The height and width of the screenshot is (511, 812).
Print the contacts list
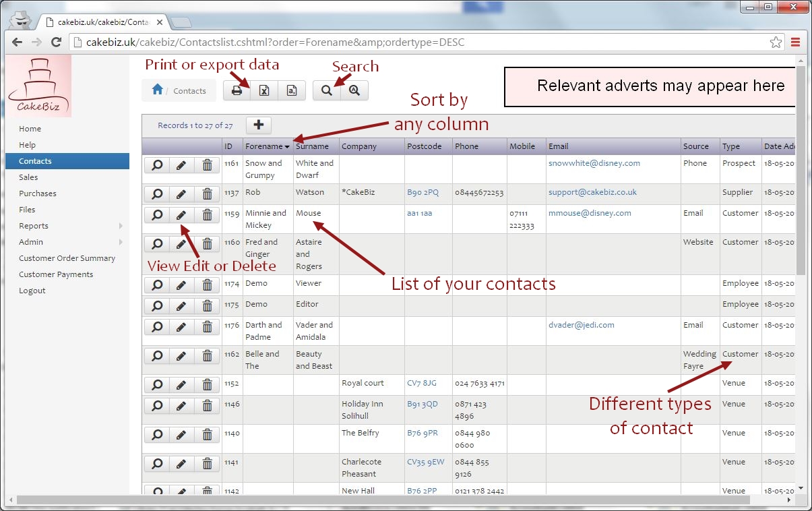(237, 89)
